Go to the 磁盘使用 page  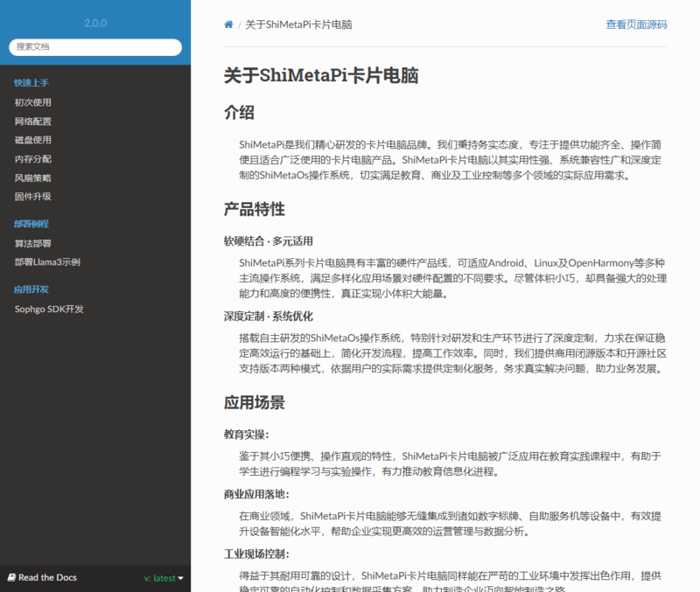click(x=33, y=140)
